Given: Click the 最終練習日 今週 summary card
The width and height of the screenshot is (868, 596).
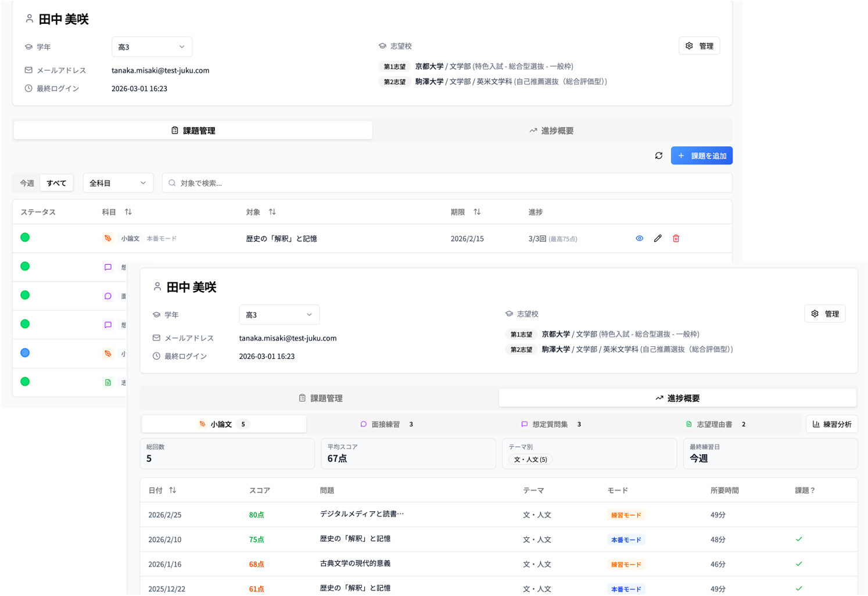Looking at the screenshot, I should [x=770, y=453].
